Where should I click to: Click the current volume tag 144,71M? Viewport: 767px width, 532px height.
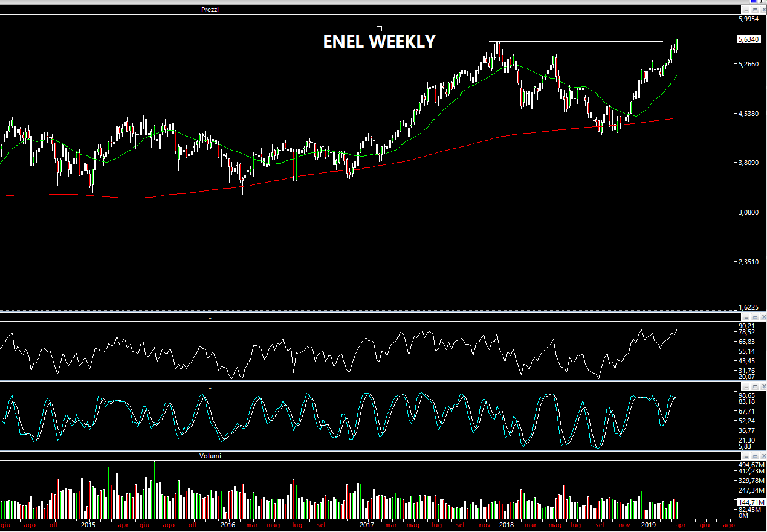tap(750, 502)
